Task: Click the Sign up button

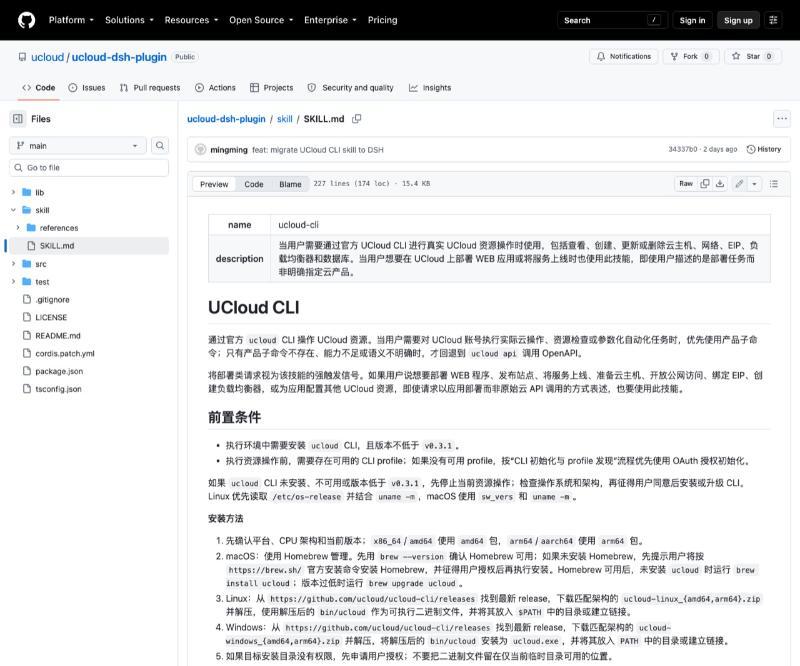Action: coord(738,20)
